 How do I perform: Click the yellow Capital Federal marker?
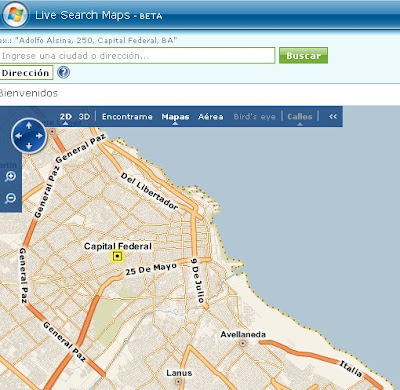click(x=117, y=256)
